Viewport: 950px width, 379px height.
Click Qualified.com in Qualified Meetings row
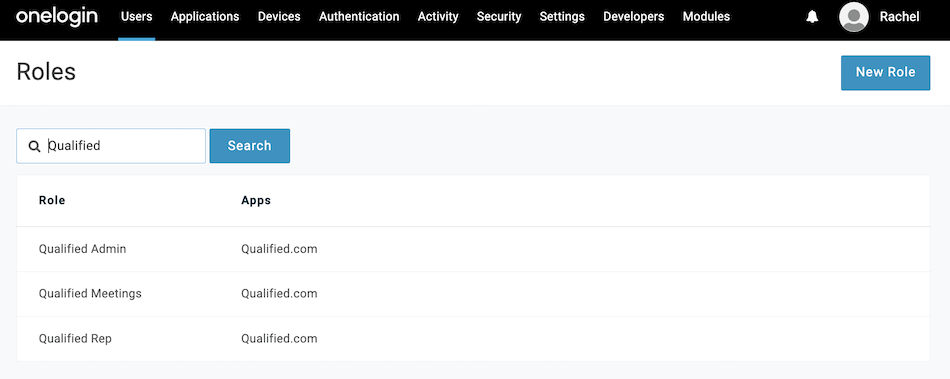click(279, 294)
